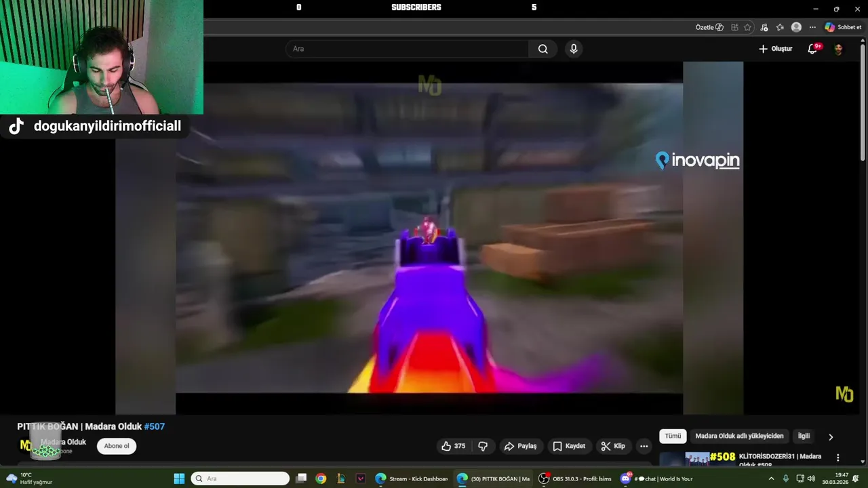Open Edge settings and more menu
The height and width of the screenshot is (488, 868).
click(812, 27)
